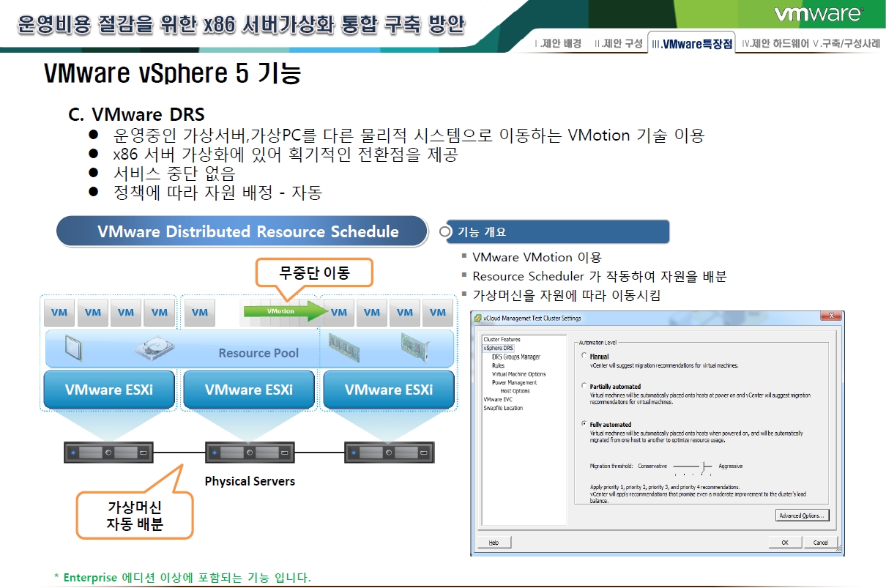886x588 pixels.
Task: Click the 가상머신 자동 배분 callout
Action: [x=135, y=516]
